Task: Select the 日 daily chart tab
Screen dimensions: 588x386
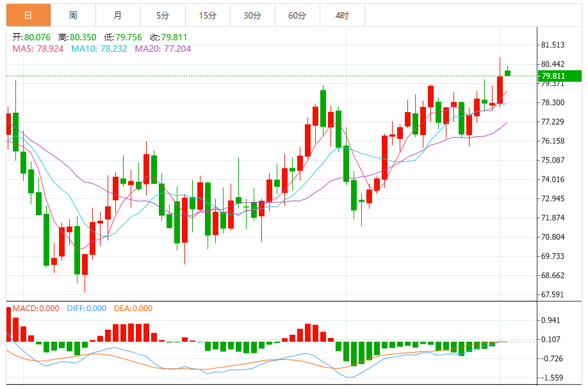Action: click(28, 15)
